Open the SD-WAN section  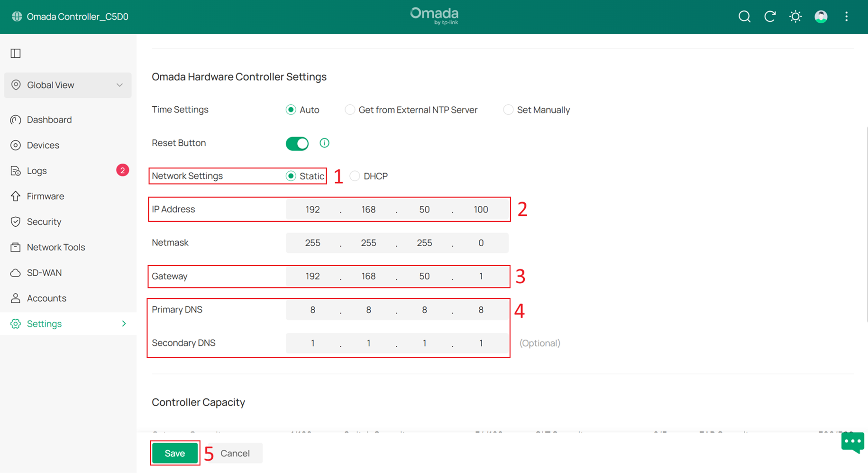[x=45, y=273]
